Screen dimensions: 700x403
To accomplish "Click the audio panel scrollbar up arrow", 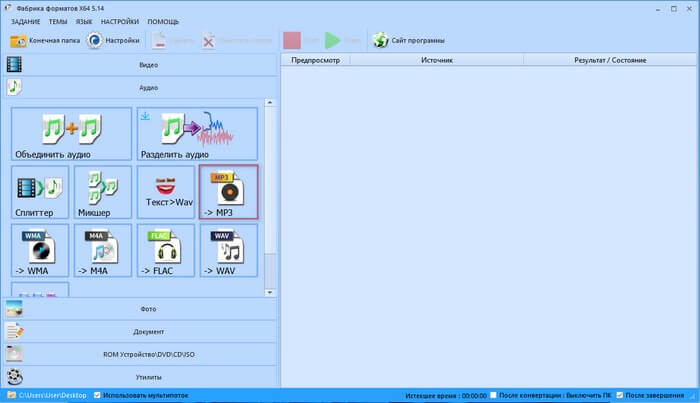I will 269,103.
